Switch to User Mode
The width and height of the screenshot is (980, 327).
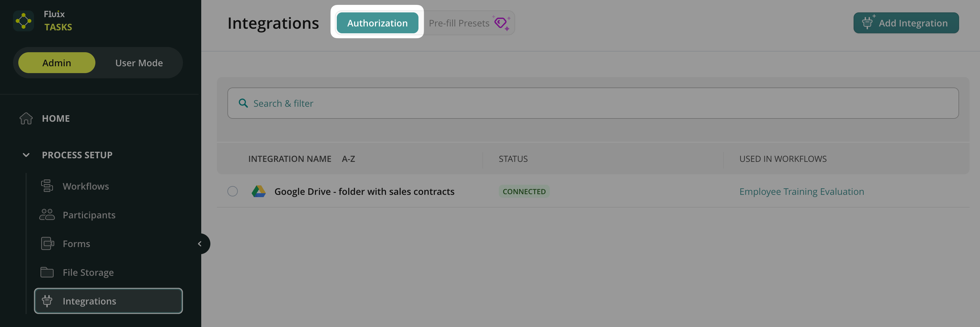point(139,63)
